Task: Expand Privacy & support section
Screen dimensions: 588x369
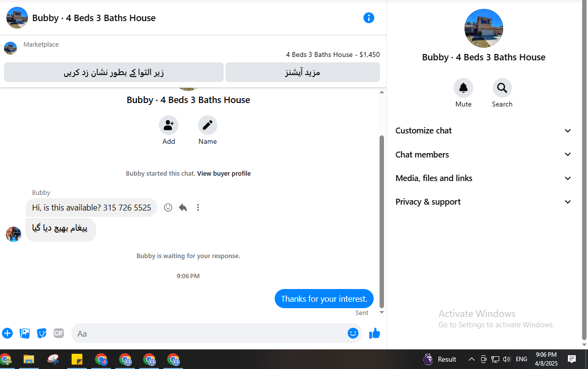Action: click(484, 202)
